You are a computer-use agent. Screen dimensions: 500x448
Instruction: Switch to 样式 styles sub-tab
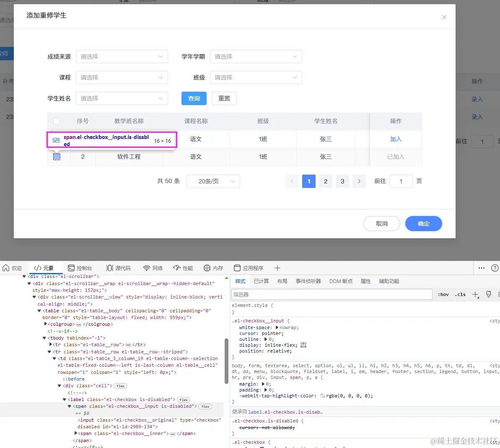click(241, 281)
